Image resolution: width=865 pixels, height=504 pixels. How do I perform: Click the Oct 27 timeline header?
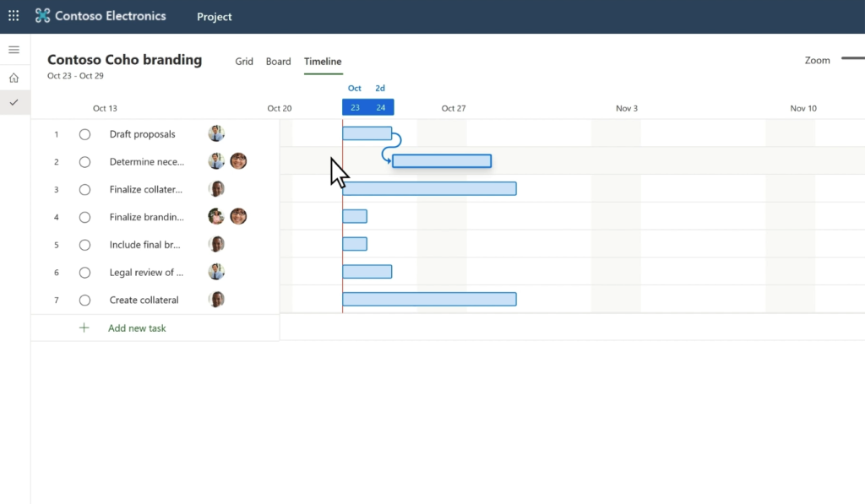point(453,108)
